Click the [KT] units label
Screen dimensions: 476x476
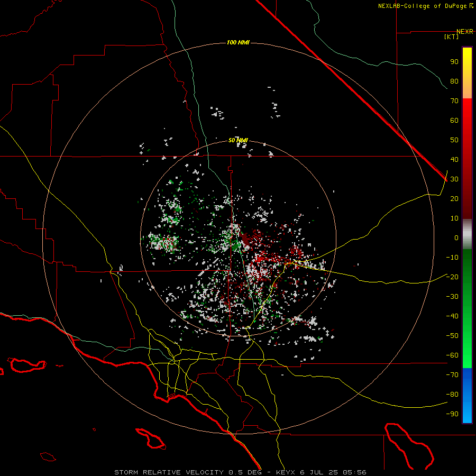click(x=452, y=36)
